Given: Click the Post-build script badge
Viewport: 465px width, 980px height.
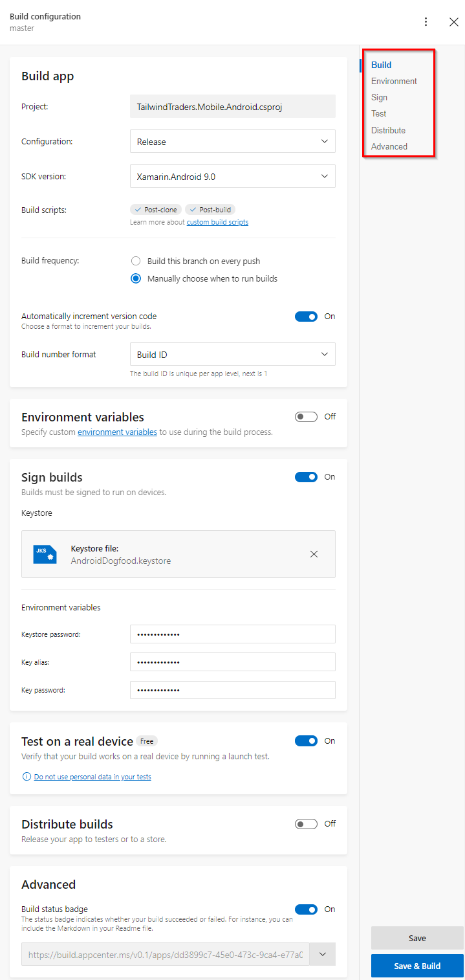Looking at the screenshot, I should click(210, 210).
